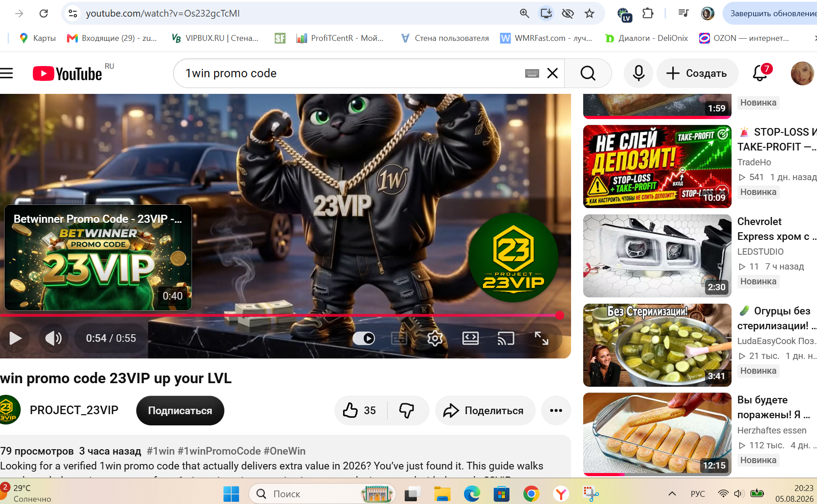Open the Chrome profile avatar

coord(707,13)
